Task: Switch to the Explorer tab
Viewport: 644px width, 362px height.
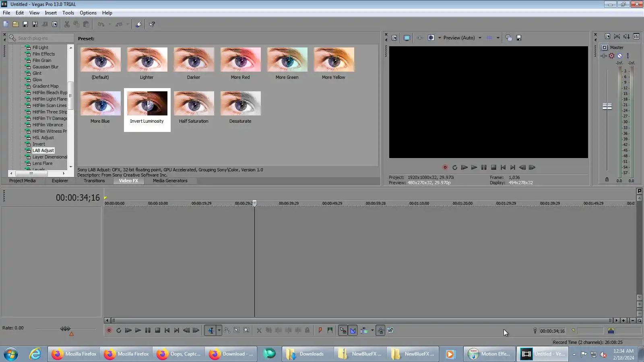Action: [x=60, y=181]
